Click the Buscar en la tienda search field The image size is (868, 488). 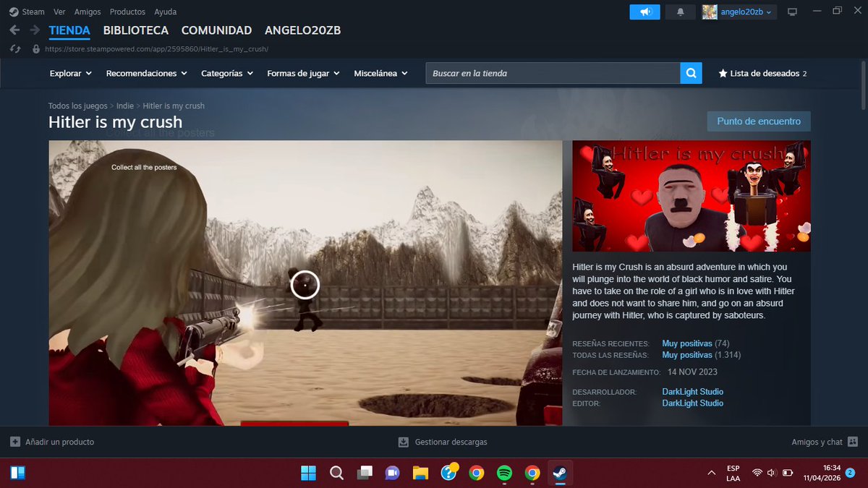(x=553, y=73)
